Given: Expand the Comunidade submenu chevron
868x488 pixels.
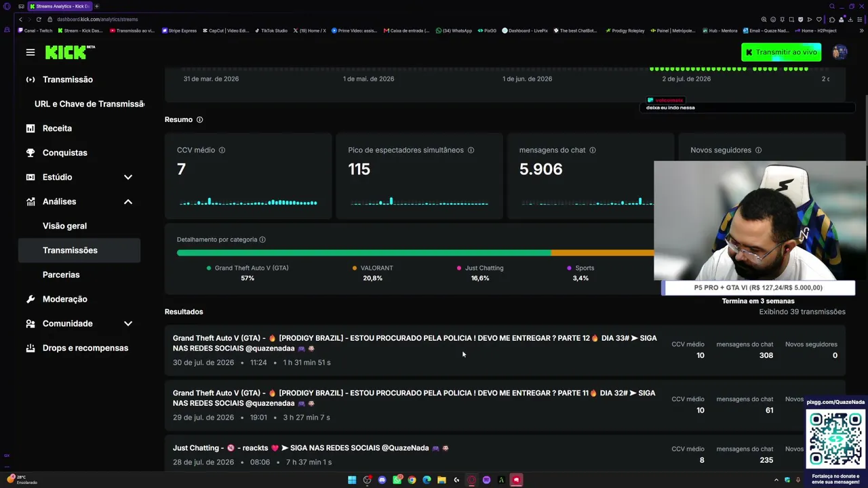Looking at the screenshot, I should click(128, 323).
